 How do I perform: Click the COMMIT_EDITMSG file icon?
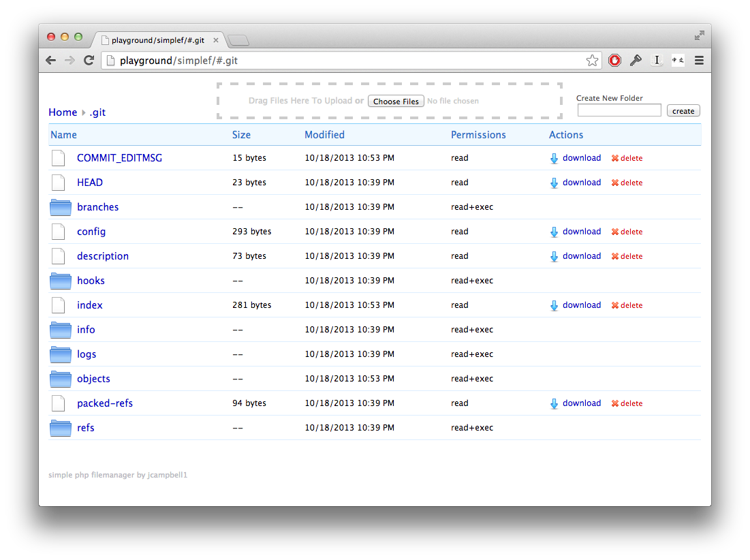point(59,158)
